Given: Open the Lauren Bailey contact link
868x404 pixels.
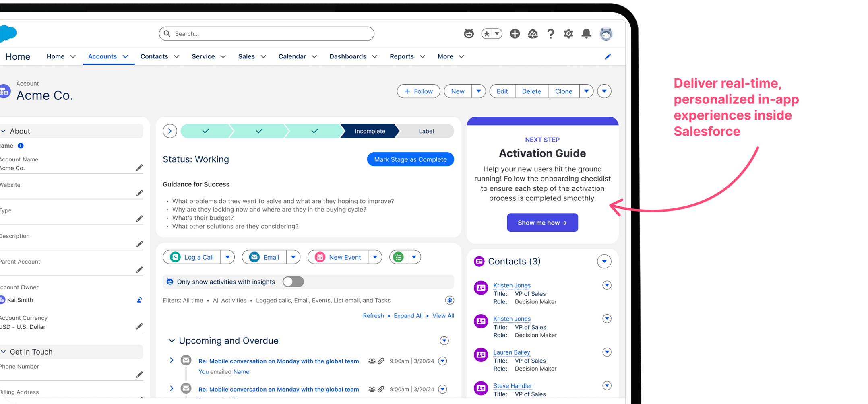Looking at the screenshot, I should [511, 352].
